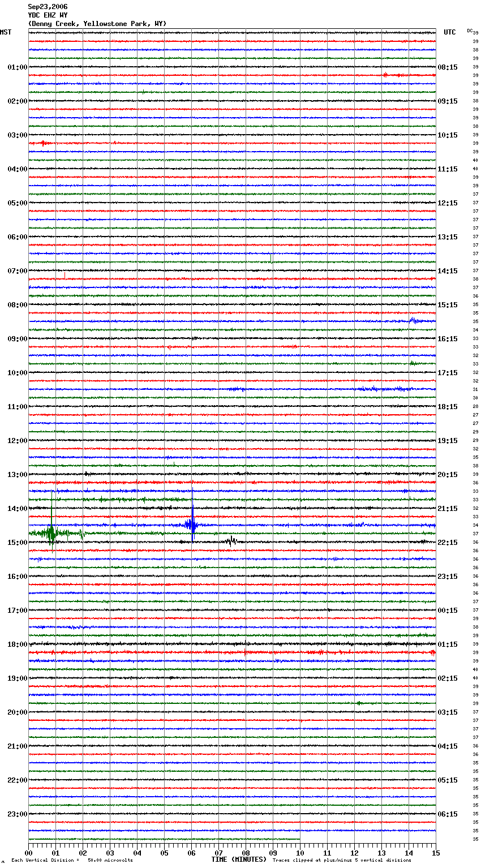Select the 02:00 MST time label
This screenshot has height=868, width=481.
(x=17, y=101)
